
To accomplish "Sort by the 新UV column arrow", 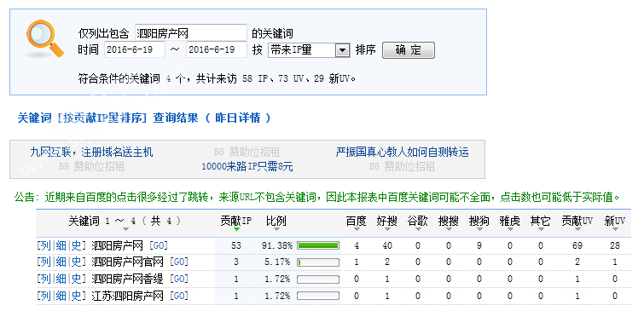I will (615, 229).
